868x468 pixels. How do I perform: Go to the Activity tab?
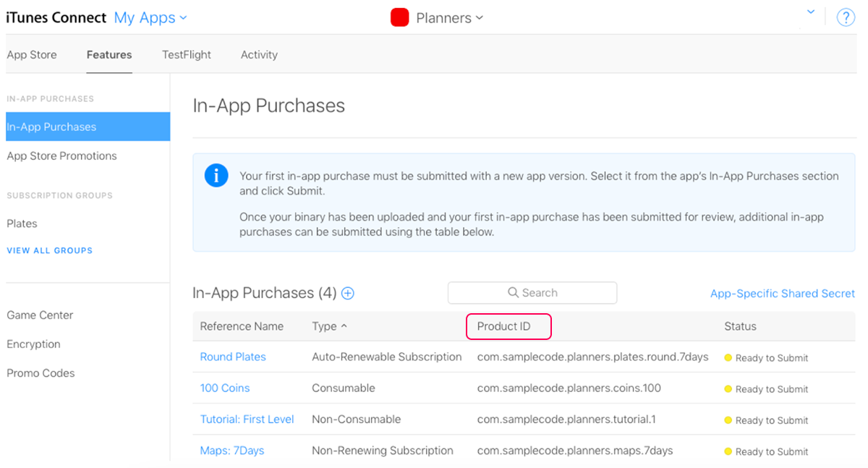click(x=259, y=55)
